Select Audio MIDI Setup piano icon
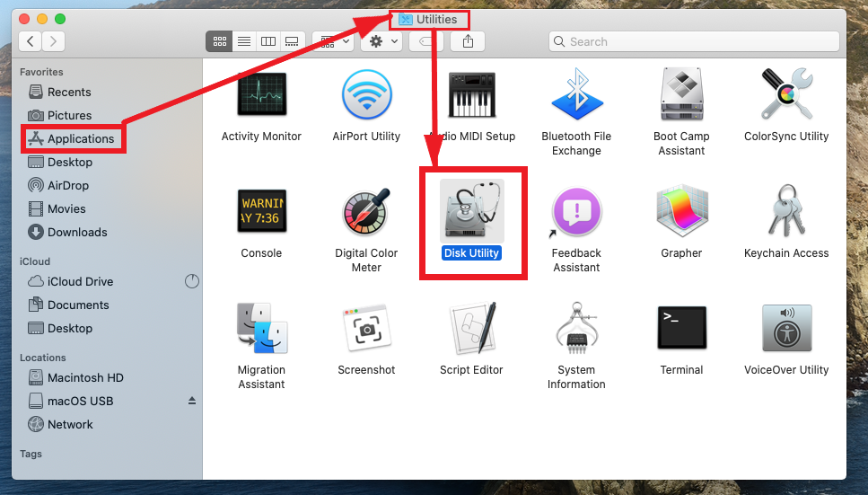 [471, 95]
